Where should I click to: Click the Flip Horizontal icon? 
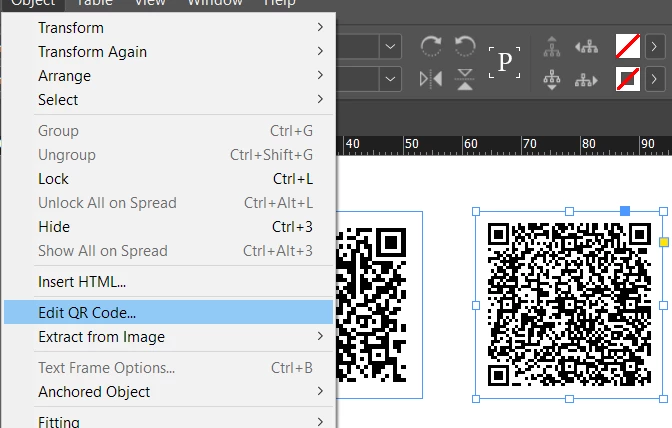[x=431, y=79]
